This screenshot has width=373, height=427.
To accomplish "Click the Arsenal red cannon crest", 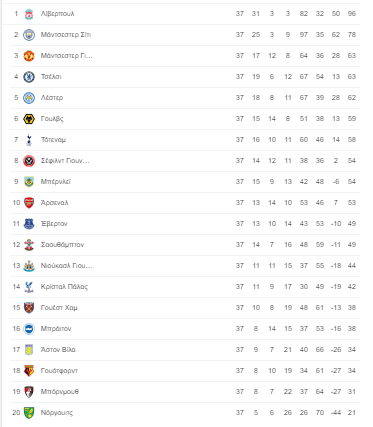I will pos(29,203).
